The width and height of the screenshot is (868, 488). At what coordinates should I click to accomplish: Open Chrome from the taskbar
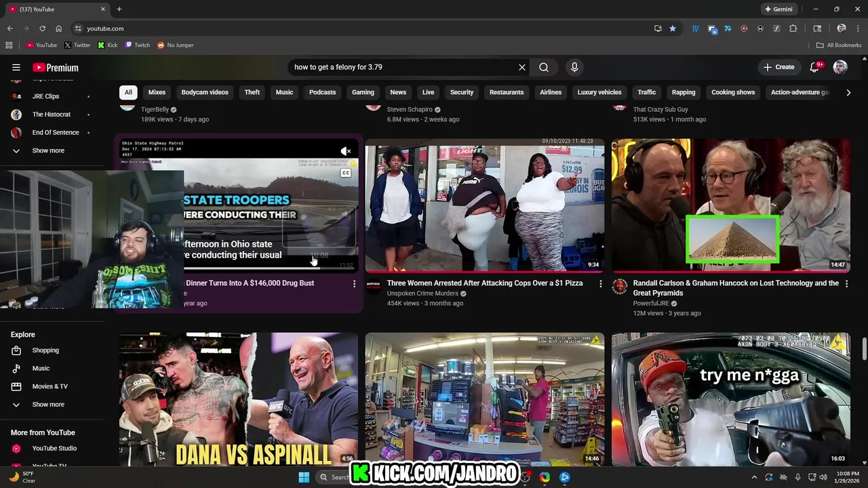(545, 477)
